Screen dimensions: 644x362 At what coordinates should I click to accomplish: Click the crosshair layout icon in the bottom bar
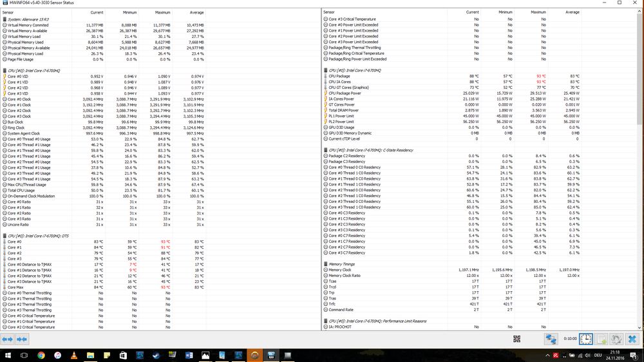click(x=516, y=339)
